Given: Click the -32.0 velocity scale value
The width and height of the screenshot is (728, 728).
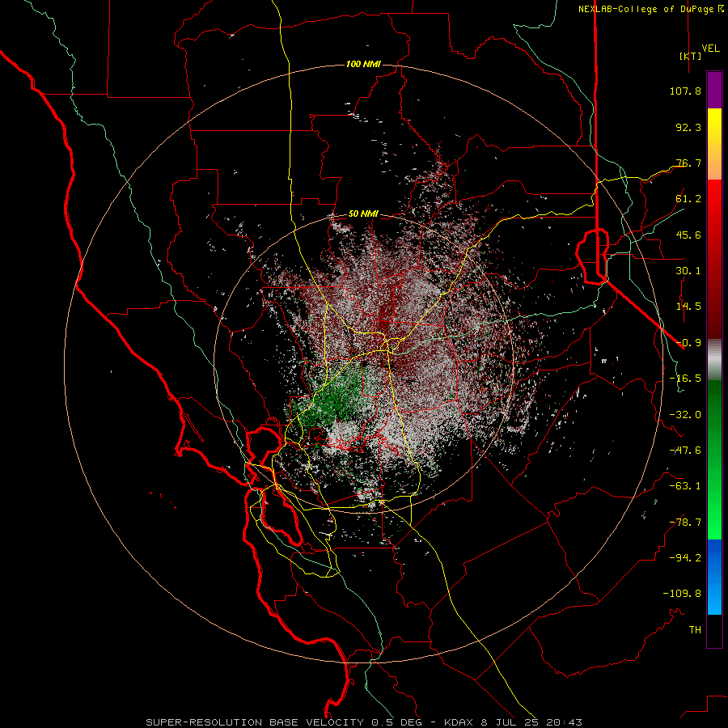Looking at the screenshot, I should pyautogui.click(x=685, y=415).
